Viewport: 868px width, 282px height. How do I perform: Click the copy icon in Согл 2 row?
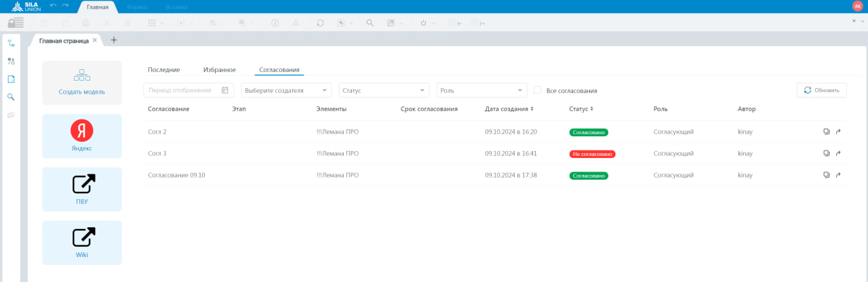(x=826, y=132)
